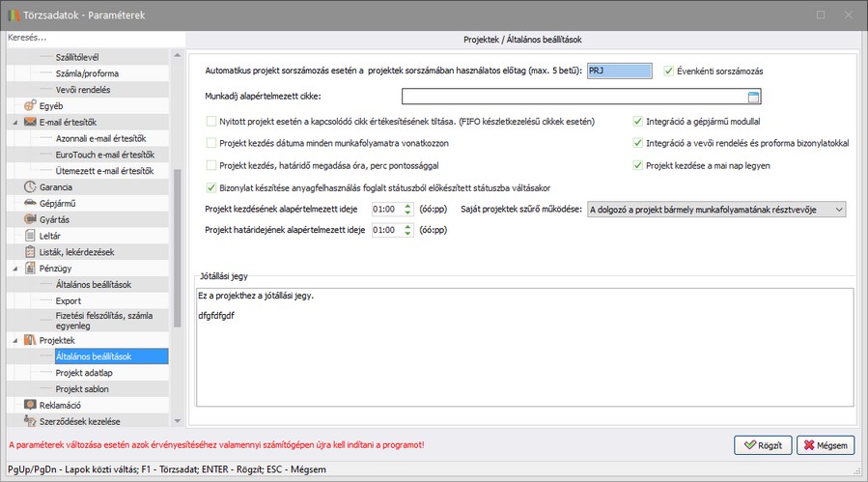
Task: Select the Egyéb icon in tree
Action: (x=31, y=105)
